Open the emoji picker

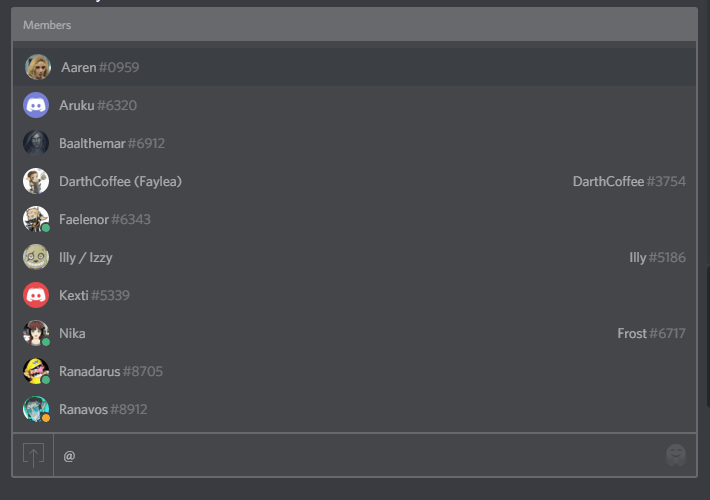676,456
